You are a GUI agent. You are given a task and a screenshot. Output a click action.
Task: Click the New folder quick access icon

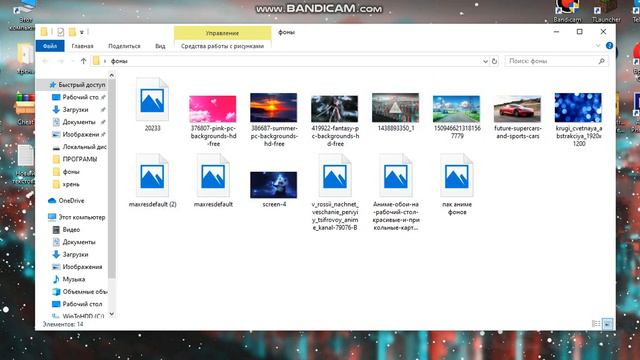coord(72,32)
